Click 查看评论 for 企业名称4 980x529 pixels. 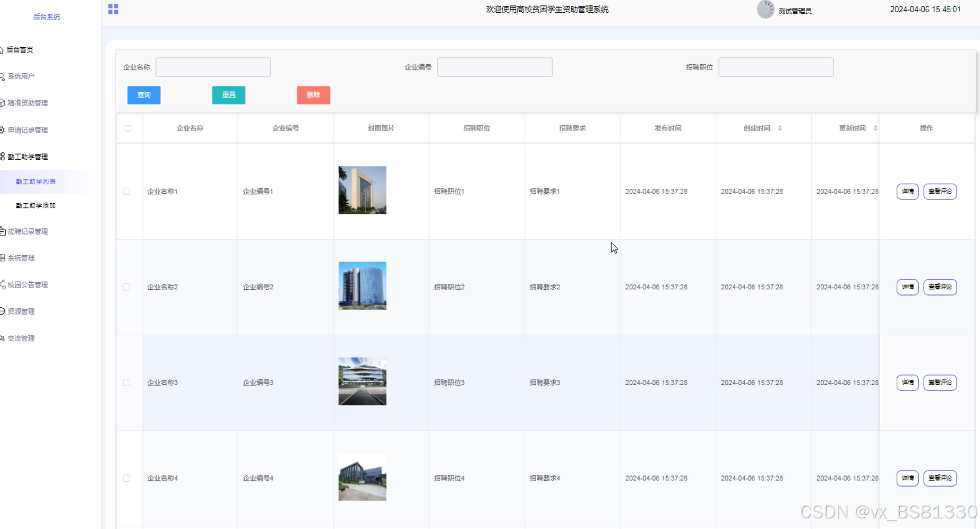click(x=940, y=478)
